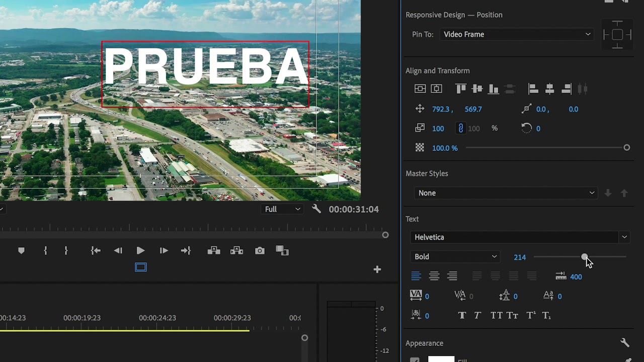The image size is (644, 362).
Task: Step back one frame
Action: pyautogui.click(x=118, y=250)
